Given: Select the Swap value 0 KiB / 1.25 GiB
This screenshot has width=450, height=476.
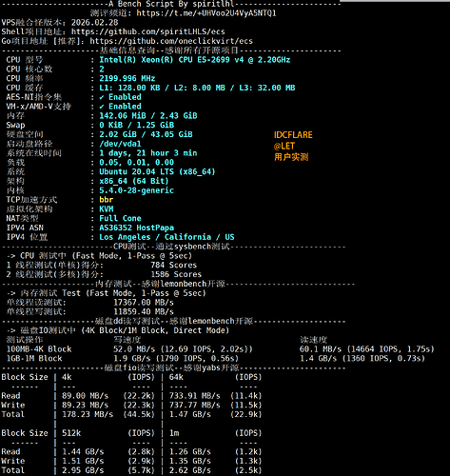Looking at the screenshot, I should (x=137, y=125).
